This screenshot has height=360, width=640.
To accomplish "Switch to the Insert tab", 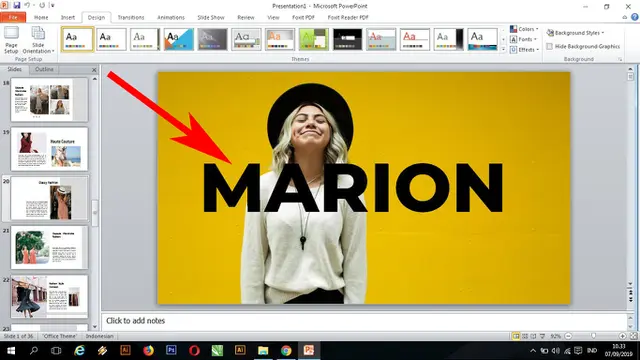I will click(68, 18).
